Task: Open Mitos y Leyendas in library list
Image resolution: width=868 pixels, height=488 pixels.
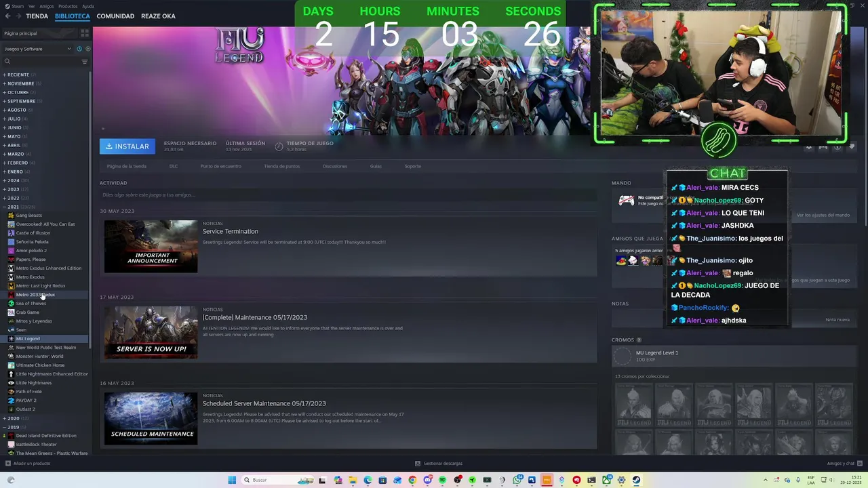Action: pos(34,321)
